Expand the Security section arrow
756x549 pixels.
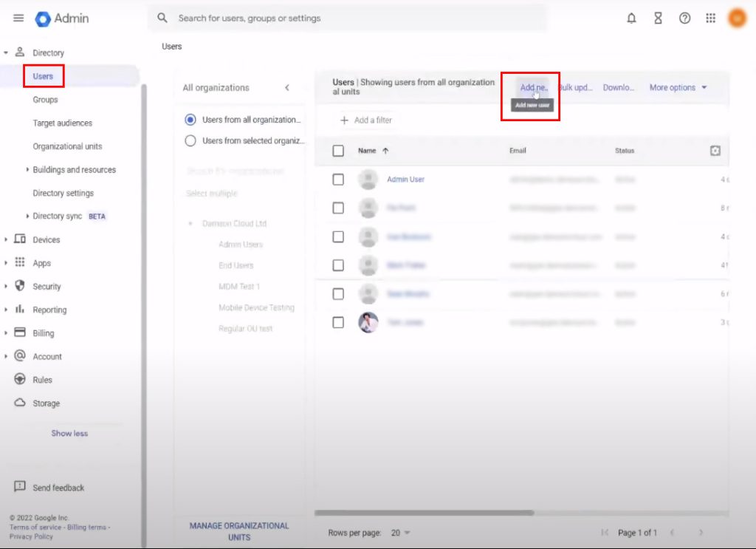6,286
